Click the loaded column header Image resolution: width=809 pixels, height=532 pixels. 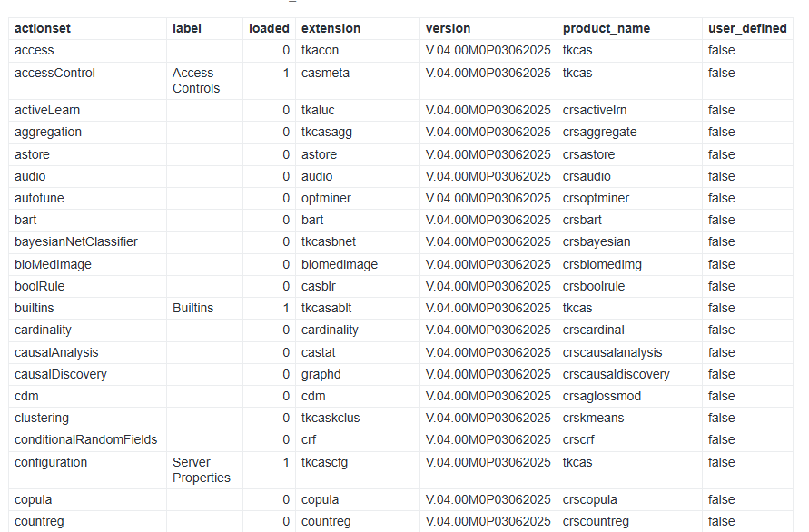pyautogui.click(x=269, y=28)
